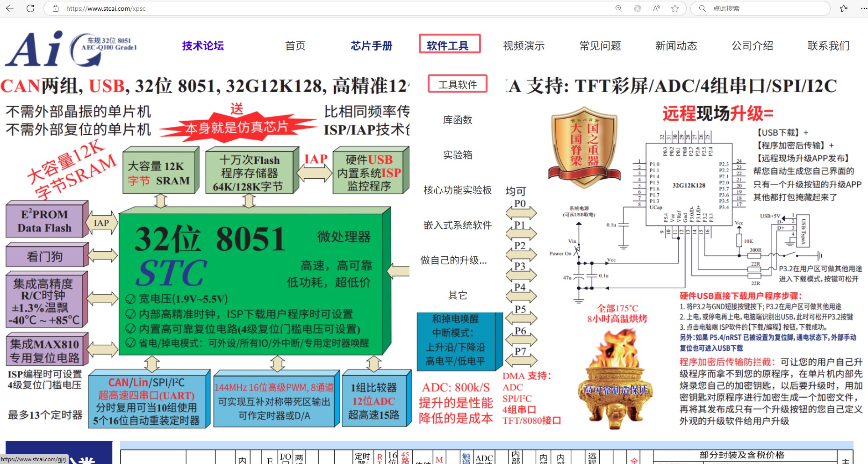
Task: Click the CAN/Lin/SPI/I²C blue block
Action: 150,399
